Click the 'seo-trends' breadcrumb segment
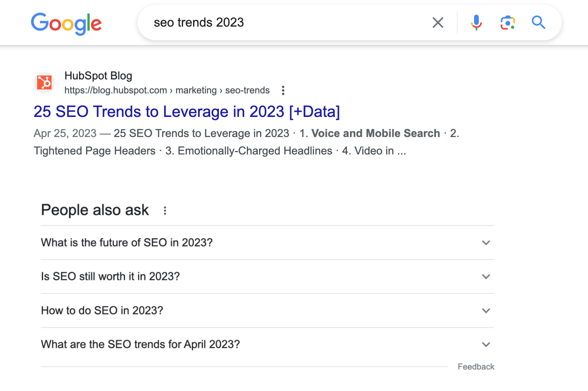Screen dimensions: 588x391 [x=247, y=90]
